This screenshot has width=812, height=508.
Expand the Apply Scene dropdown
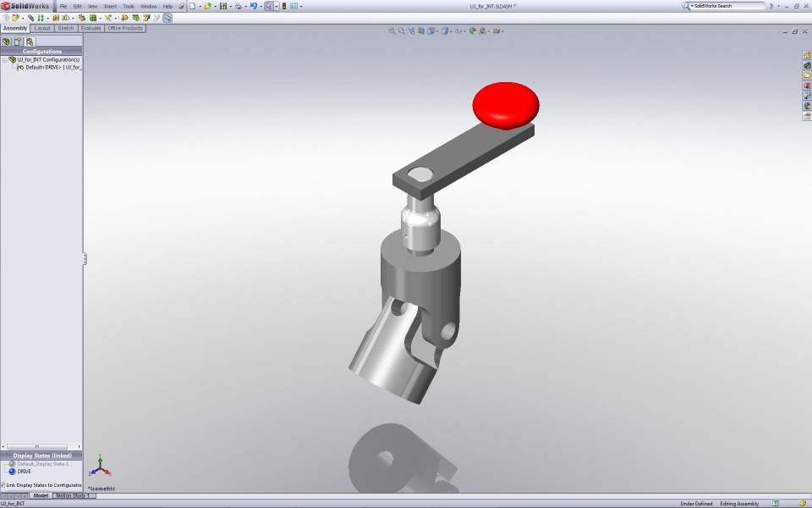click(x=488, y=31)
